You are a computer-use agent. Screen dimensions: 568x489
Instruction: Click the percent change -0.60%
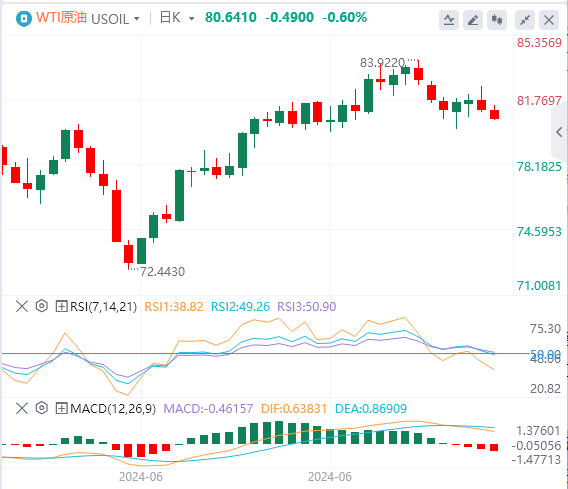(x=344, y=17)
